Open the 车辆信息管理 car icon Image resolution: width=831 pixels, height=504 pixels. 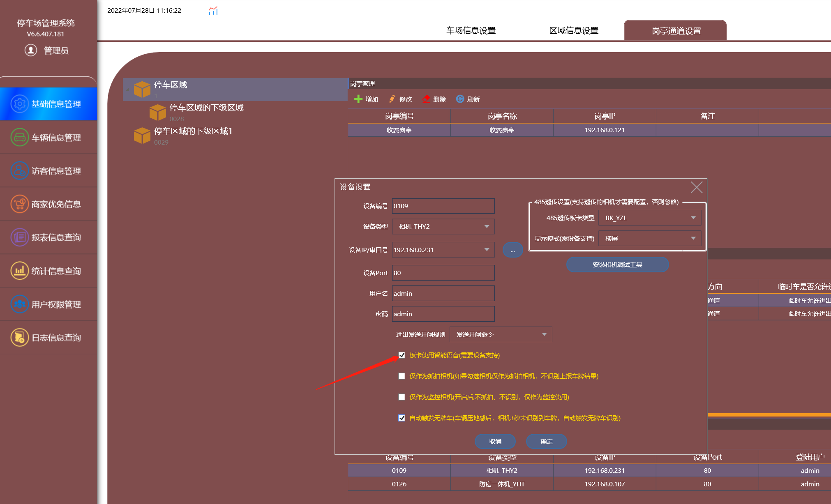pos(19,137)
